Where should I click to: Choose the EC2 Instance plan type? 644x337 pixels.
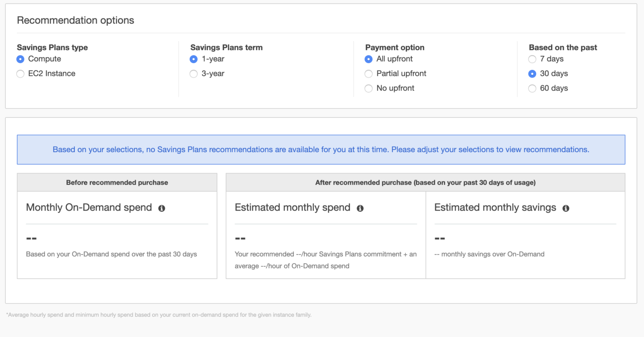point(20,74)
